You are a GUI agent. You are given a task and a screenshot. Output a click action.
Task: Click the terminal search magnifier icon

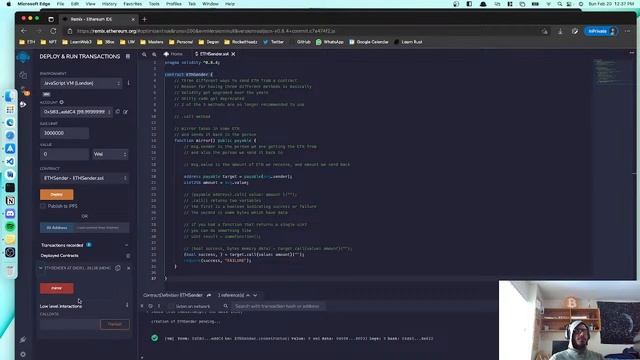pyautogui.click(x=225, y=306)
